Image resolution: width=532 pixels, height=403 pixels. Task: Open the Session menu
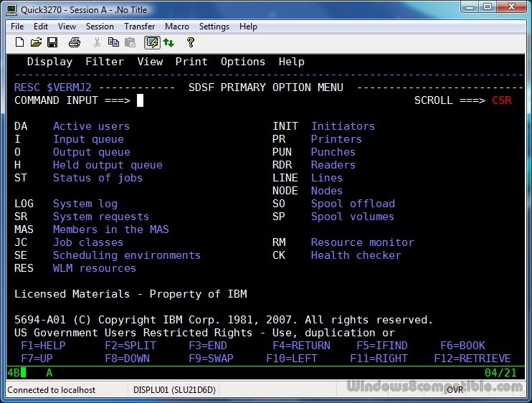pyautogui.click(x=100, y=27)
